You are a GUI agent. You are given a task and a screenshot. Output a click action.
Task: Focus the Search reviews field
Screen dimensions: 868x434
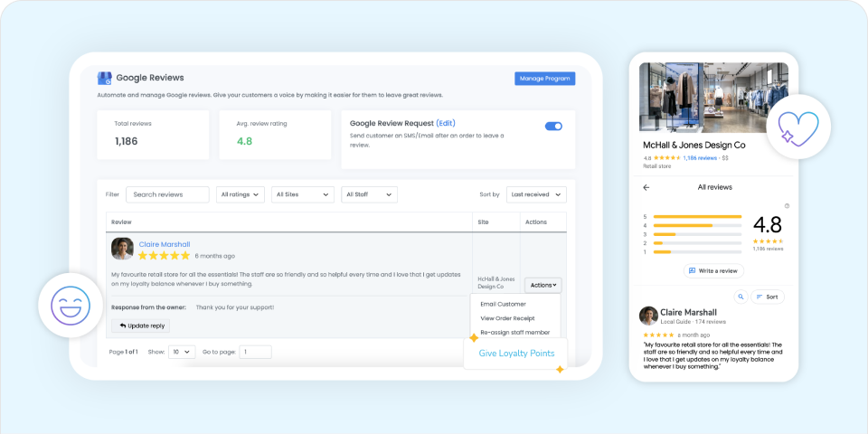click(168, 194)
